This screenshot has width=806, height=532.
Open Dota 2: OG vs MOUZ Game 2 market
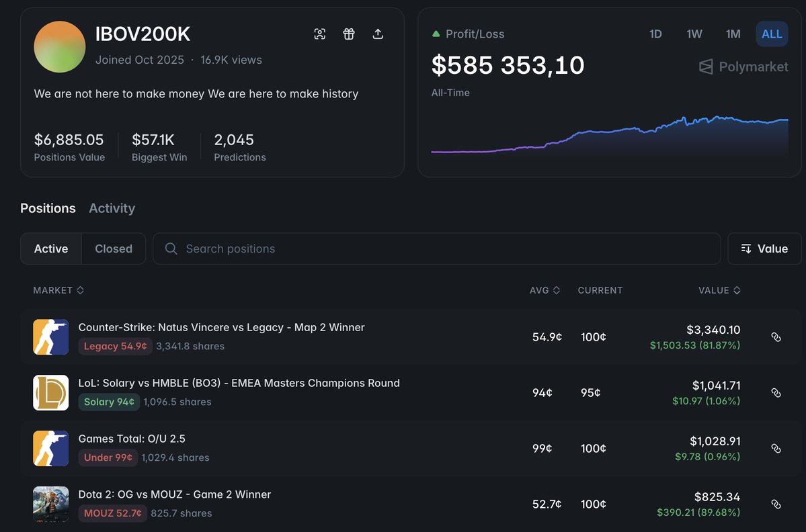click(x=175, y=494)
